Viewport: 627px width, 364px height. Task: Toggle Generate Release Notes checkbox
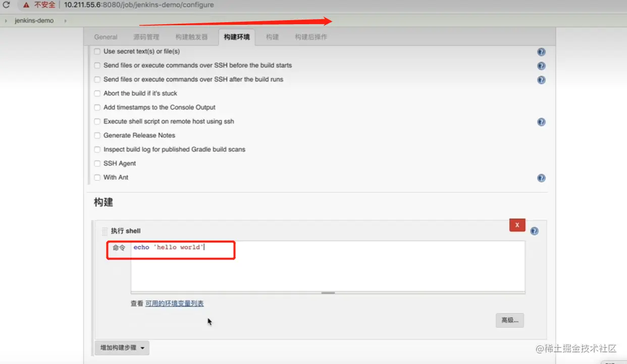click(x=97, y=135)
